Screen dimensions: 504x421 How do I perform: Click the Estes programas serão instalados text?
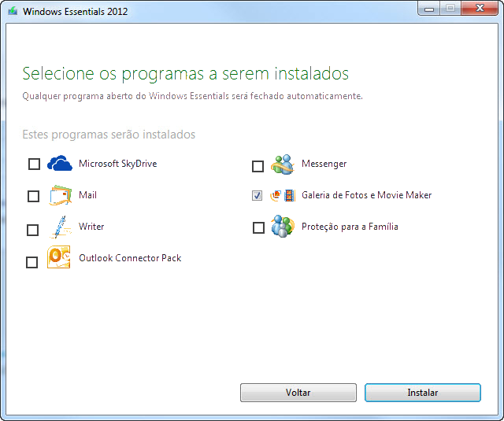tap(109, 135)
